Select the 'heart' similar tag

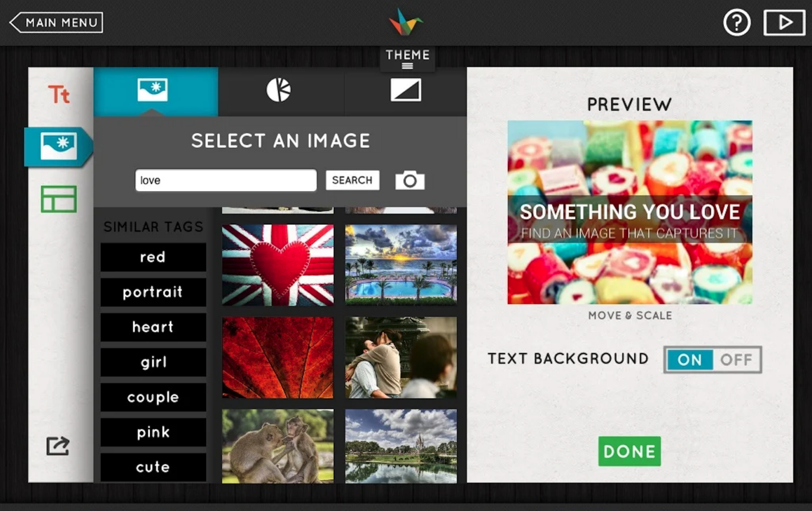(153, 327)
